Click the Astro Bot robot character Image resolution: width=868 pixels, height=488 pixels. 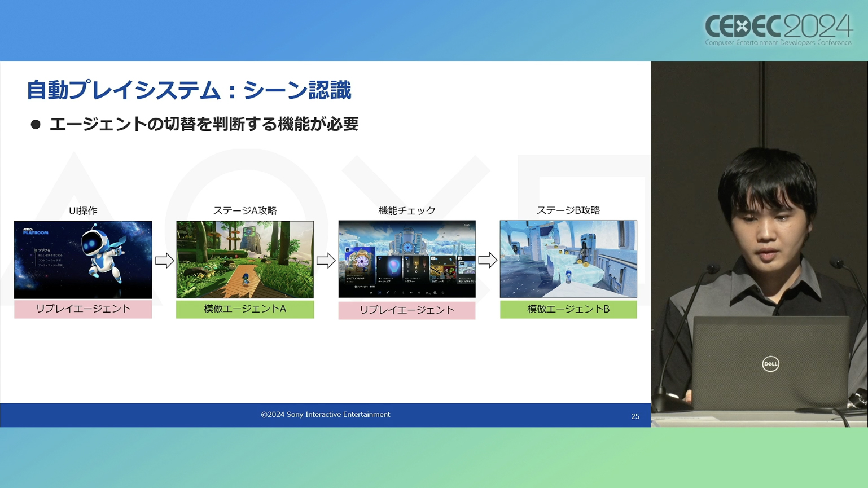(102, 254)
